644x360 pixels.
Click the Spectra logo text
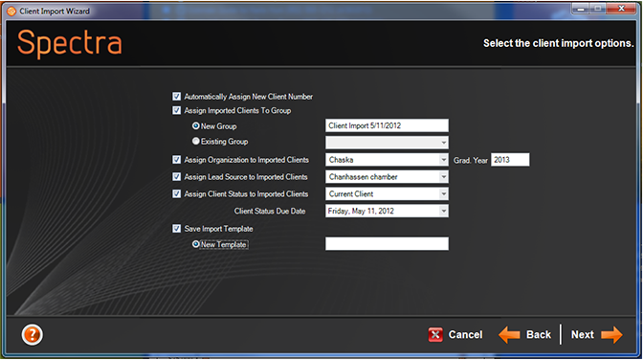click(x=70, y=43)
